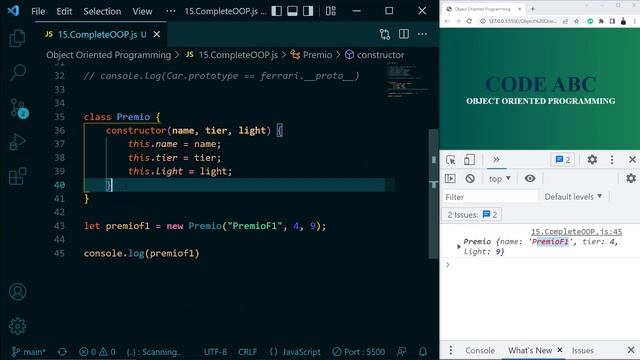640x360 pixels.
Task: Click the editor vertical scrollbar
Action: 433,194
